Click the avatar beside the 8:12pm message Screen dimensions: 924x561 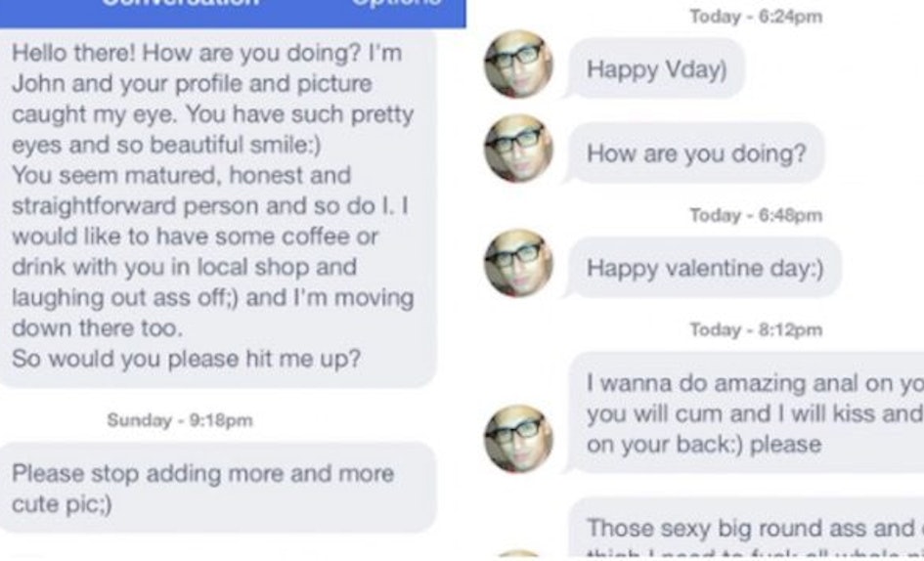point(518,439)
